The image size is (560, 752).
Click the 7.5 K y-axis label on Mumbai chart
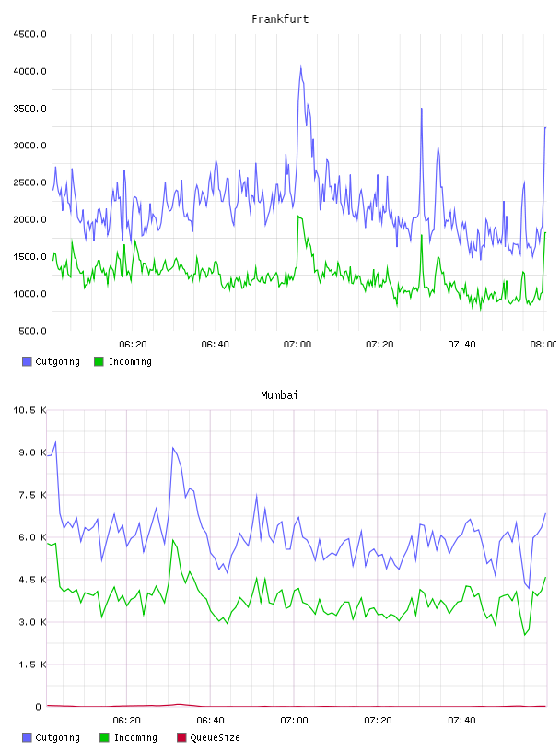click(x=32, y=495)
